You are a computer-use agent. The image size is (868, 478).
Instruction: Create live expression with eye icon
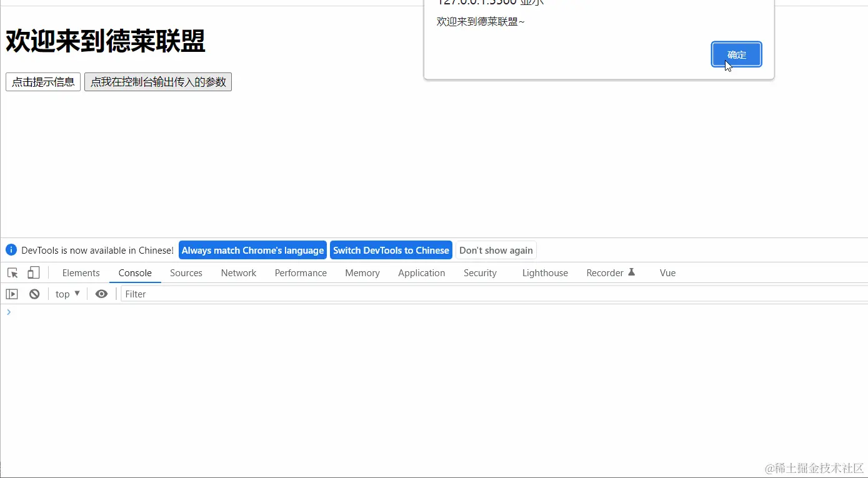[101, 294]
